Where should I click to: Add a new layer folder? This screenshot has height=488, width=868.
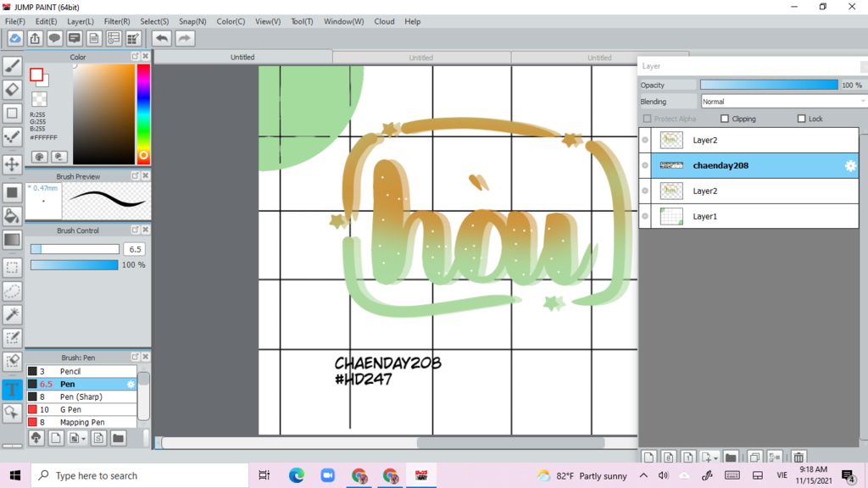tap(731, 457)
